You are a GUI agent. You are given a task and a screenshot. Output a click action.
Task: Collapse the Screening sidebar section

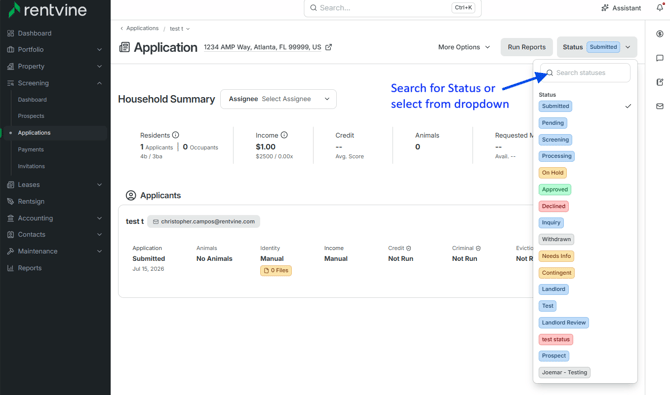tap(99, 83)
